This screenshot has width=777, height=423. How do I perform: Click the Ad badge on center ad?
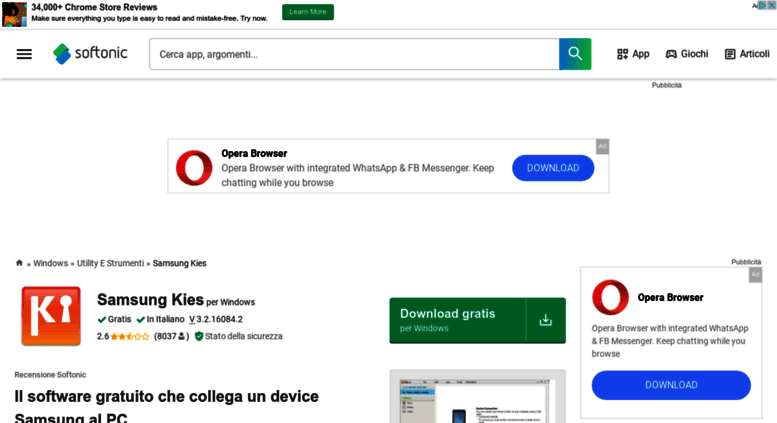tap(602, 147)
